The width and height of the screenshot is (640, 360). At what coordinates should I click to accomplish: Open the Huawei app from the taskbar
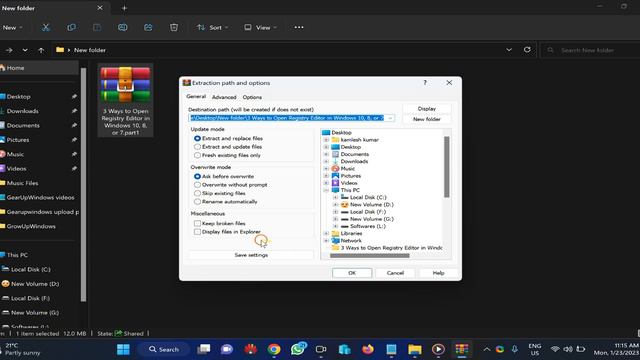[250, 349]
